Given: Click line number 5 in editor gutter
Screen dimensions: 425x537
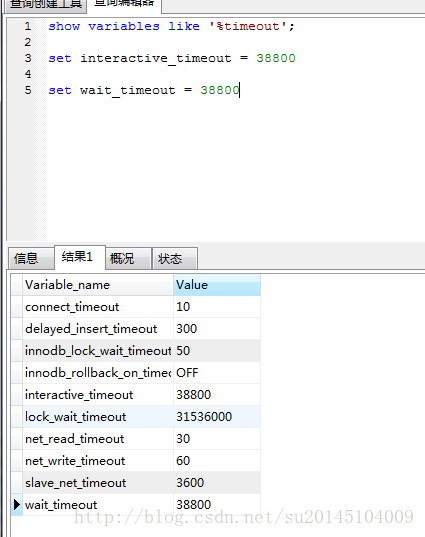Looking at the screenshot, I should 28,90.
